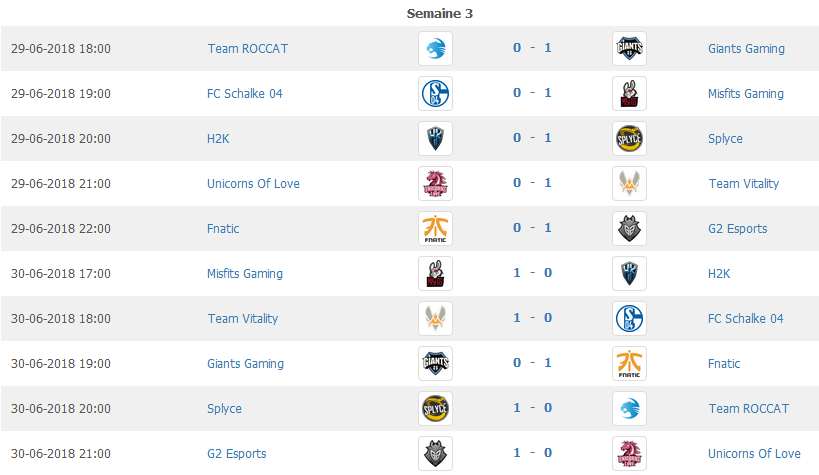Open the FC Schalke 04 logo at 29-06 19:00
Viewport: 819px width, 475px height.
coord(435,94)
